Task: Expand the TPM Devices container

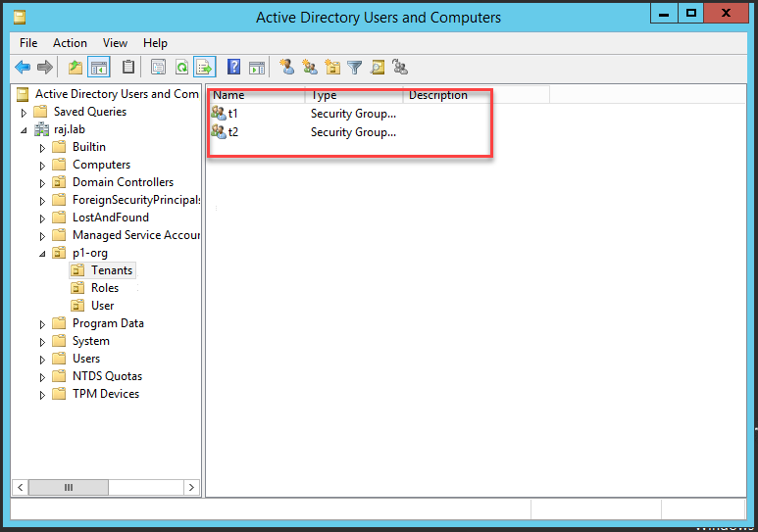Action: [x=42, y=395]
